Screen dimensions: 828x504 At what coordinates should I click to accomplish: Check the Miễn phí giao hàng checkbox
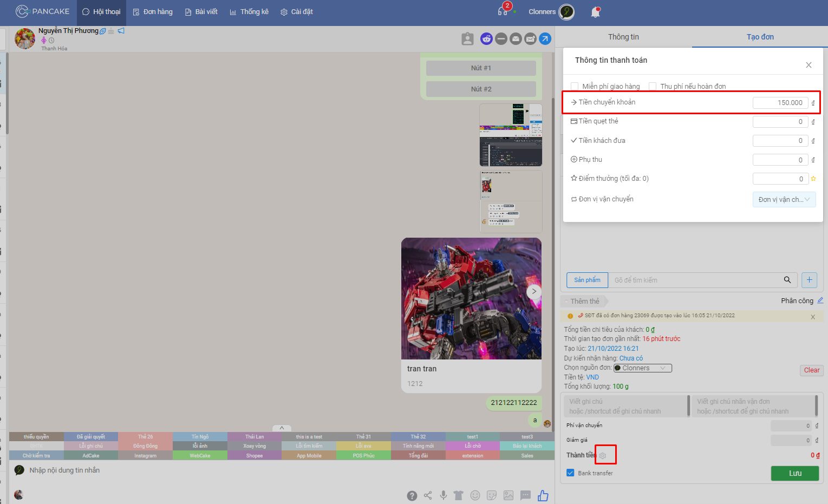(x=575, y=86)
